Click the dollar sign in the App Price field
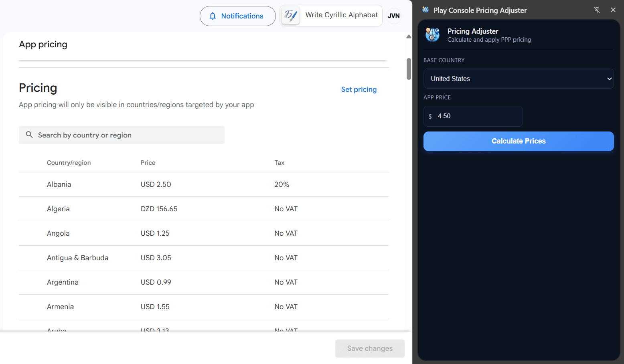The width and height of the screenshot is (624, 364). [x=430, y=116]
